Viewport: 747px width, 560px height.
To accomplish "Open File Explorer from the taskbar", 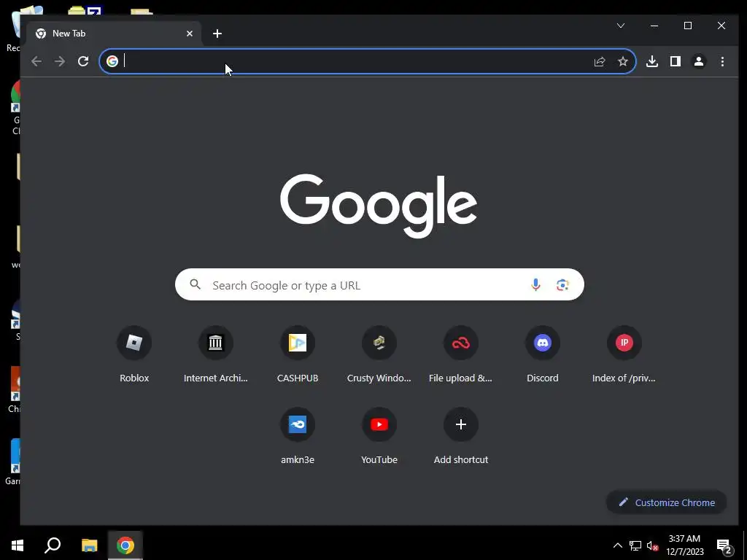I will [89, 545].
